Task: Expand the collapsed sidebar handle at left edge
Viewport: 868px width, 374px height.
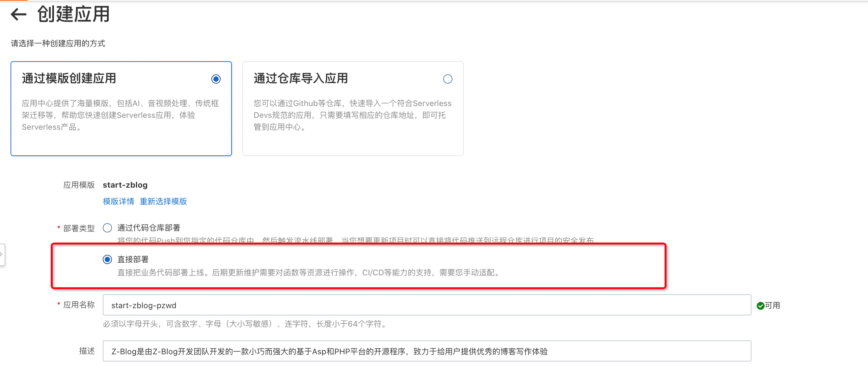Action: pyautogui.click(x=2, y=254)
